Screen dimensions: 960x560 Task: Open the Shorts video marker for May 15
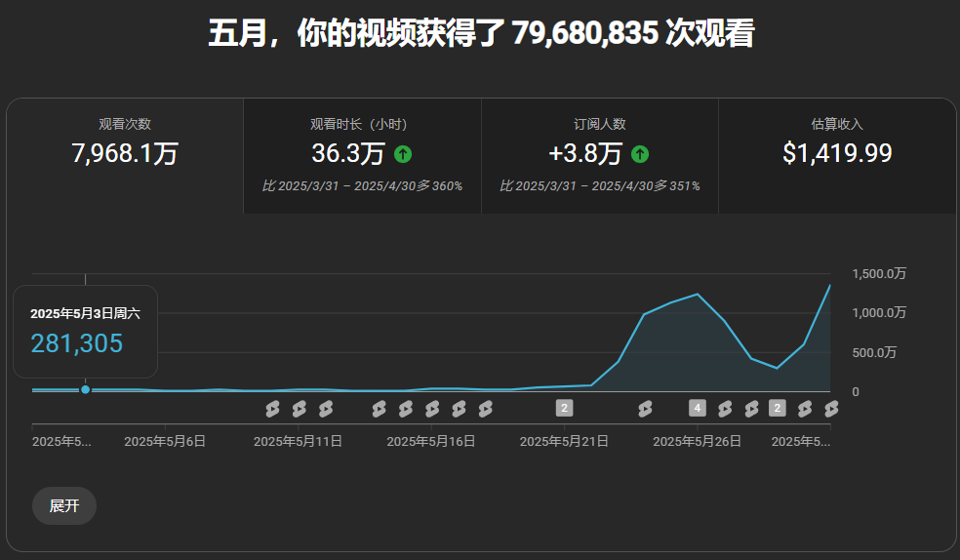coord(405,408)
